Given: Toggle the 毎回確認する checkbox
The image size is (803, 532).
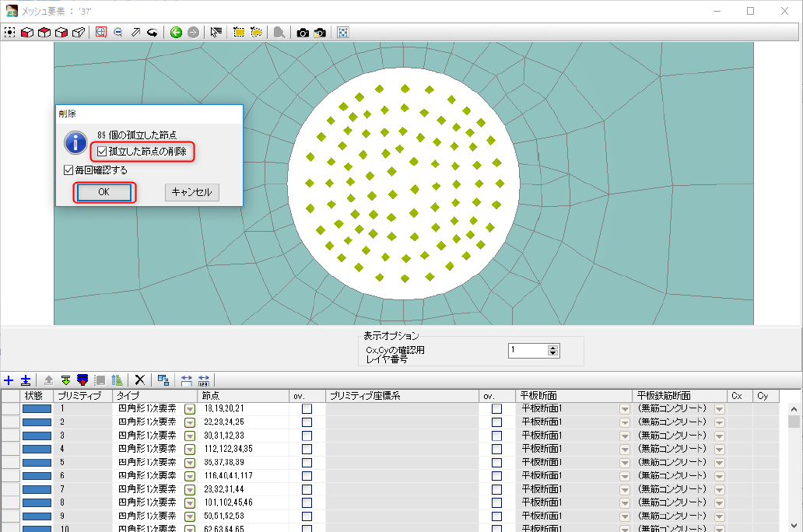Looking at the screenshot, I should (x=68, y=170).
